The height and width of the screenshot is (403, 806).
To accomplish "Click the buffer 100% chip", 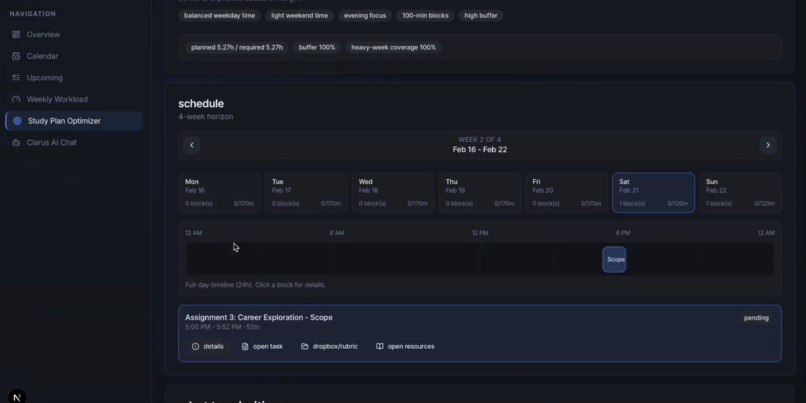I will [x=317, y=47].
